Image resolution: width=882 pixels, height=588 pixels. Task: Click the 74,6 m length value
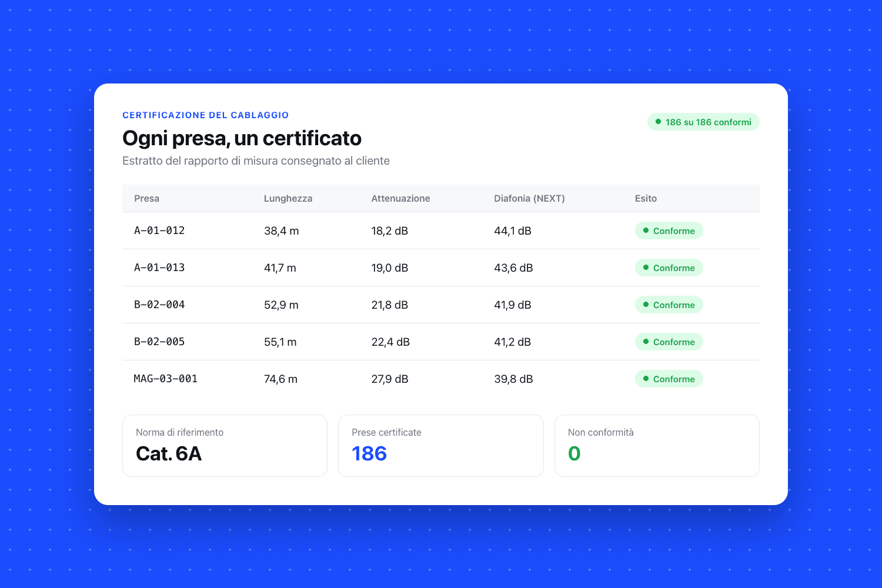280,379
